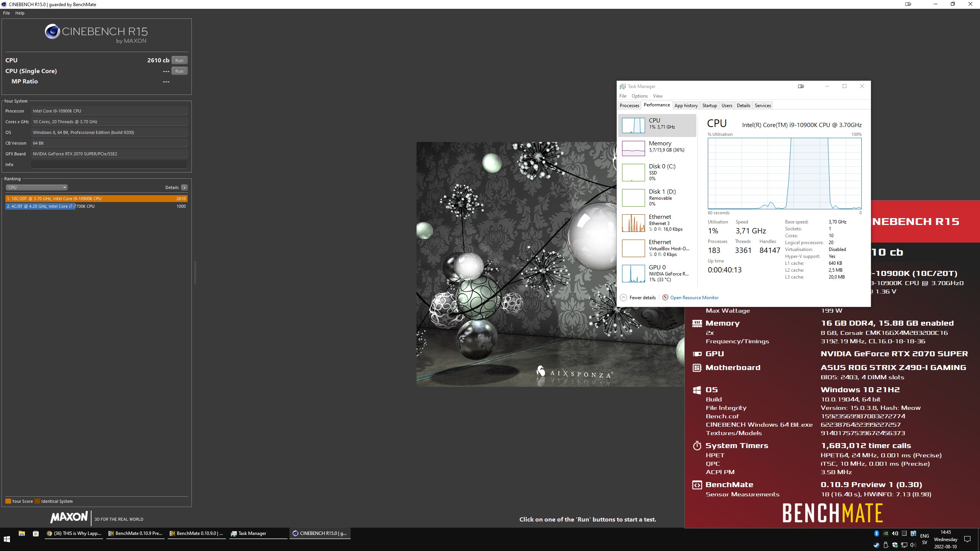980x551 pixels.
Task: Click the volume speaker tray icon
Action: [913, 545]
